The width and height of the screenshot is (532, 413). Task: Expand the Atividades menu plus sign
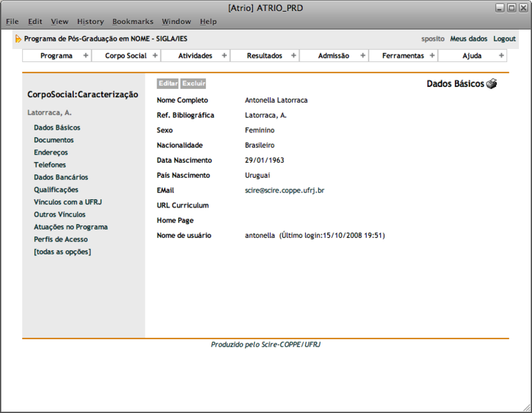coord(224,56)
